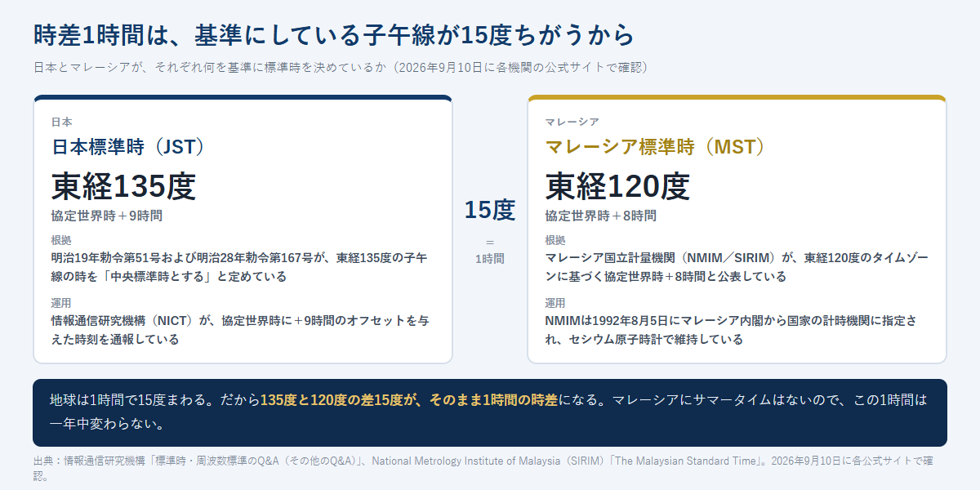
Task: Click '協定世界時＋9時間' under 東経135度
Action: point(106,216)
